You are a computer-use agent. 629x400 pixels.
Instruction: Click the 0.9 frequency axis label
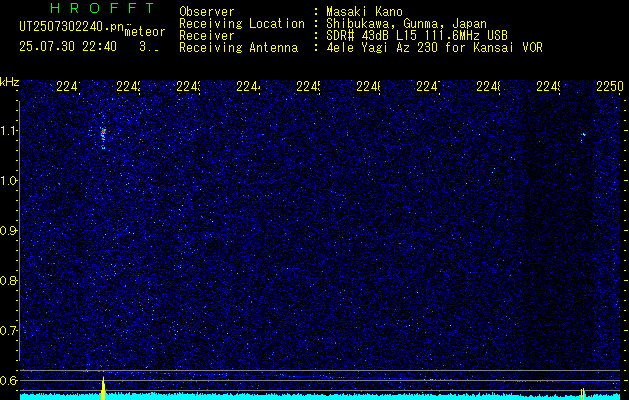pyautogui.click(x=9, y=231)
